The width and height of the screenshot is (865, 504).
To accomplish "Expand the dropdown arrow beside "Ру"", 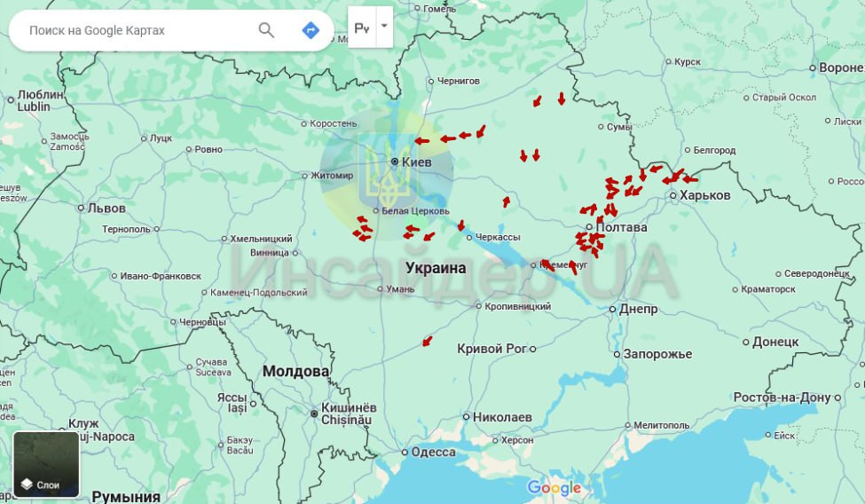I will [x=384, y=27].
